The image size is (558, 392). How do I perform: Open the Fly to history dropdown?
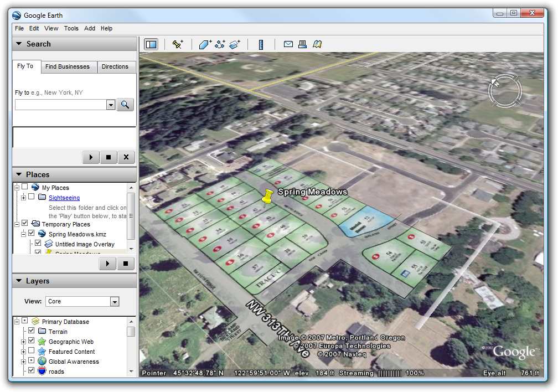(111, 105)
